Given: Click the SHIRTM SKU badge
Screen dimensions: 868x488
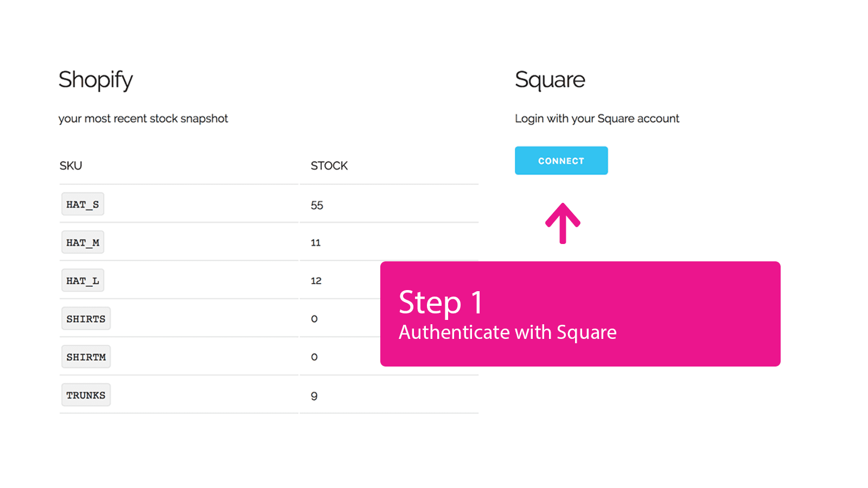Looking at the screenshot, I should [x=86, y=356].
